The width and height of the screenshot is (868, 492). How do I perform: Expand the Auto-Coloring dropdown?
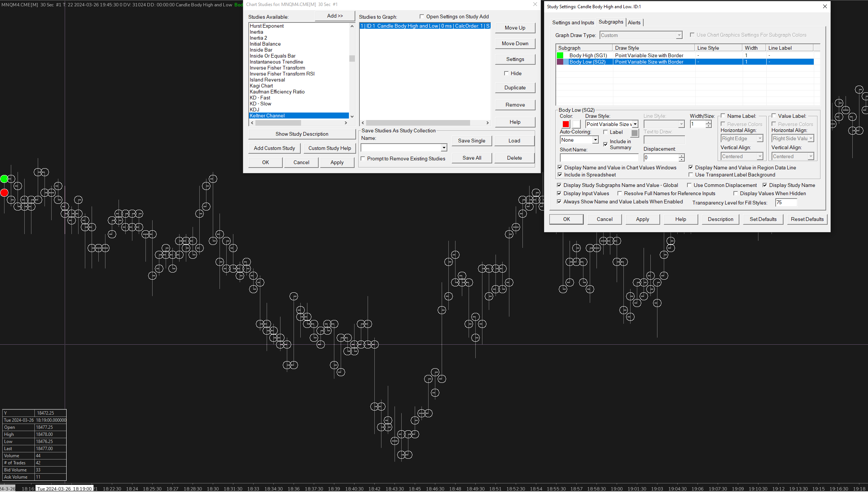point(595,140)
